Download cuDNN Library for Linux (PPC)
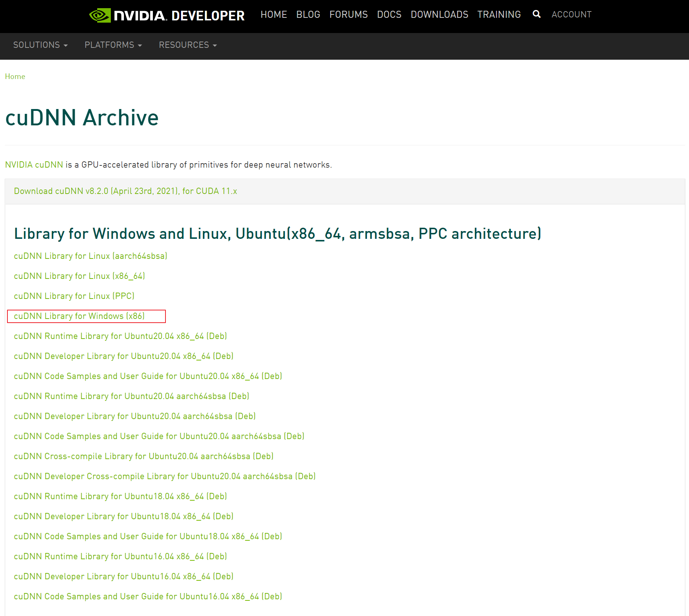Screen dimensions: 689x616 click(74, 296)
